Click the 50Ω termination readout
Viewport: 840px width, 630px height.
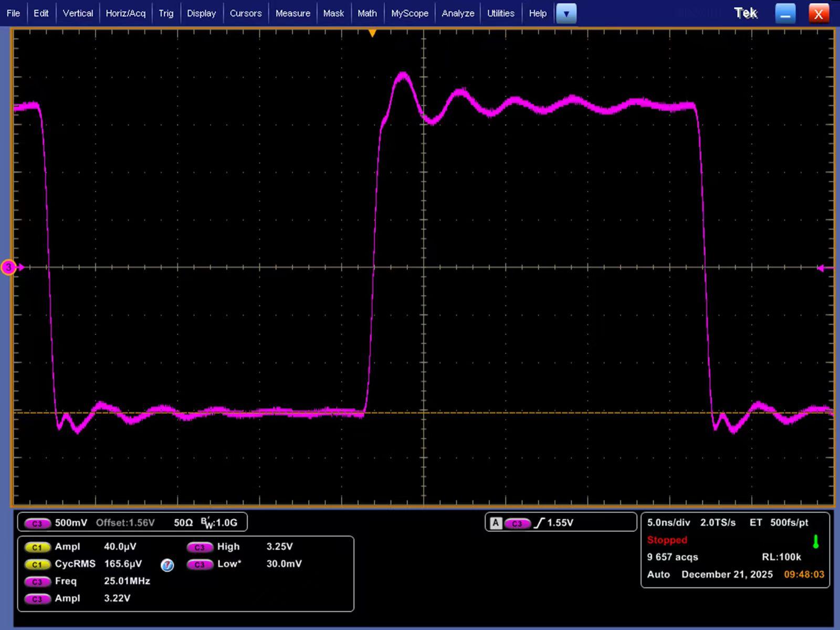(184, 522)
